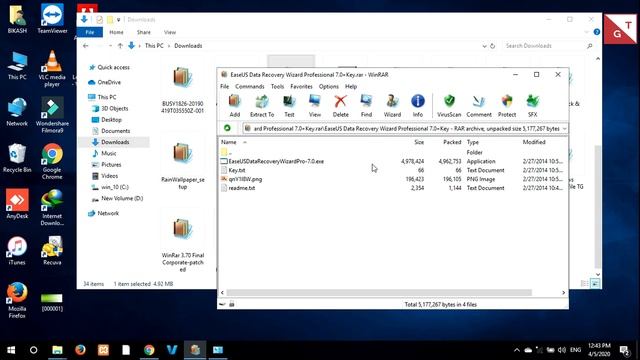Open the Tools menu in WinRAR
640x360 pixels.
click(277, 87)
